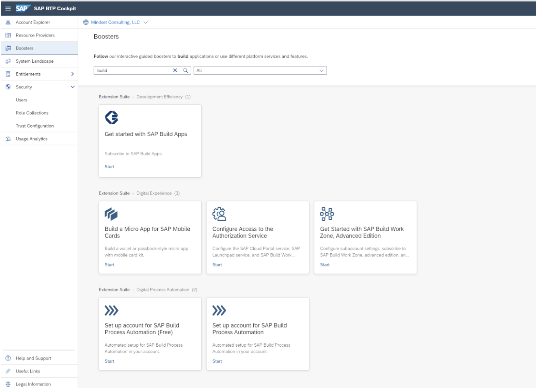Open the System Landscape icon
Screen dimensions: 538x392
(x=8, y=61)
